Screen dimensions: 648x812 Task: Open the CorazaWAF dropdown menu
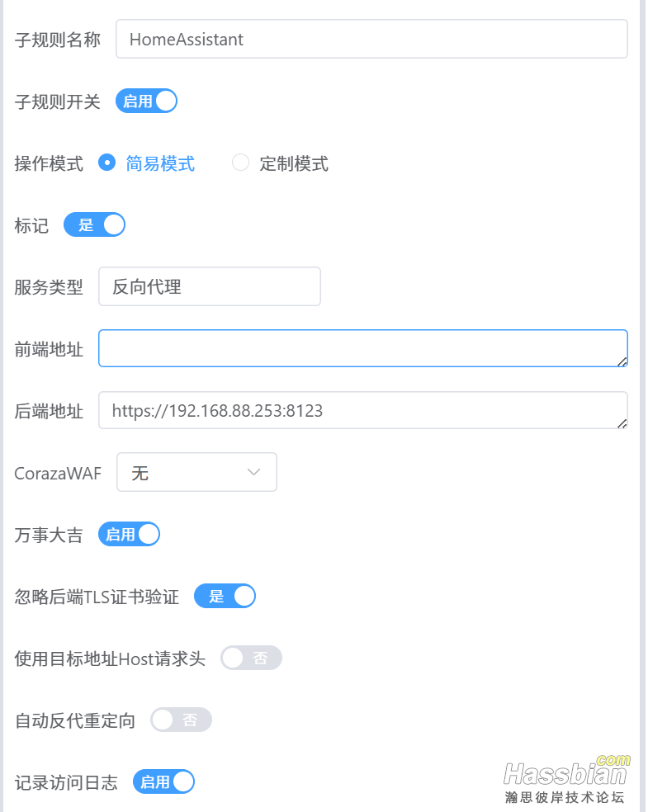(x=196, y=472)
